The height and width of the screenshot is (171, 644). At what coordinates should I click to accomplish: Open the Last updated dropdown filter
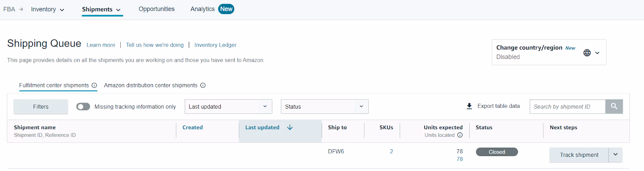(228, 107)
